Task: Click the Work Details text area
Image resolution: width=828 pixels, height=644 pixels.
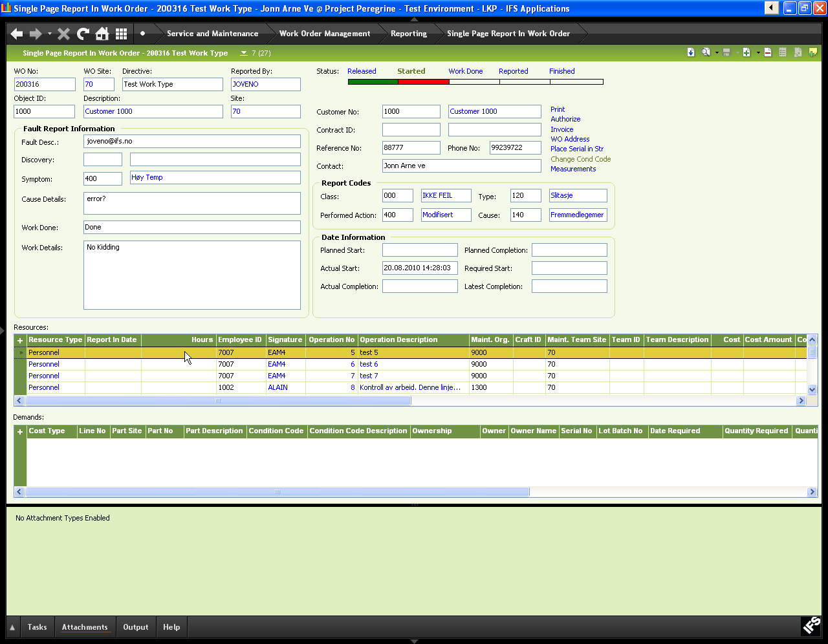Action: point(192,275)
